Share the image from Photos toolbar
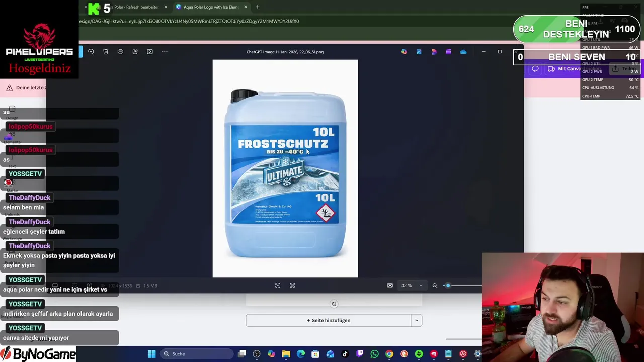Image resolution: width=644 pixels, height=362 pixels. [135, 52]
